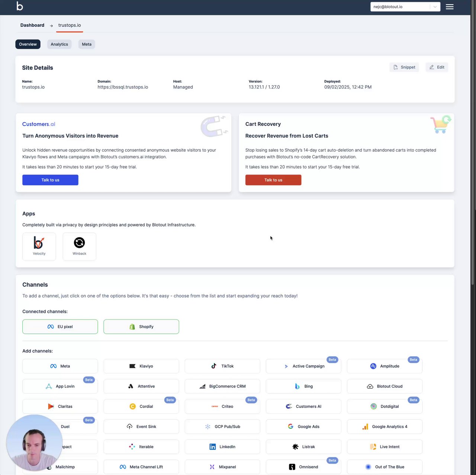Viewport: 476px width, 475px height.
Task: Go to the Dashboard breadcrumb
Action: coord(32,25)
